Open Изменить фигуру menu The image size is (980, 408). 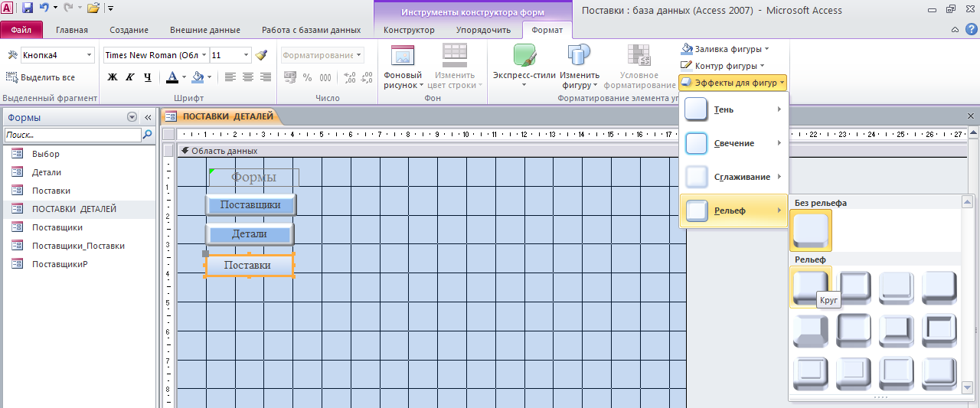coord(580,67)
